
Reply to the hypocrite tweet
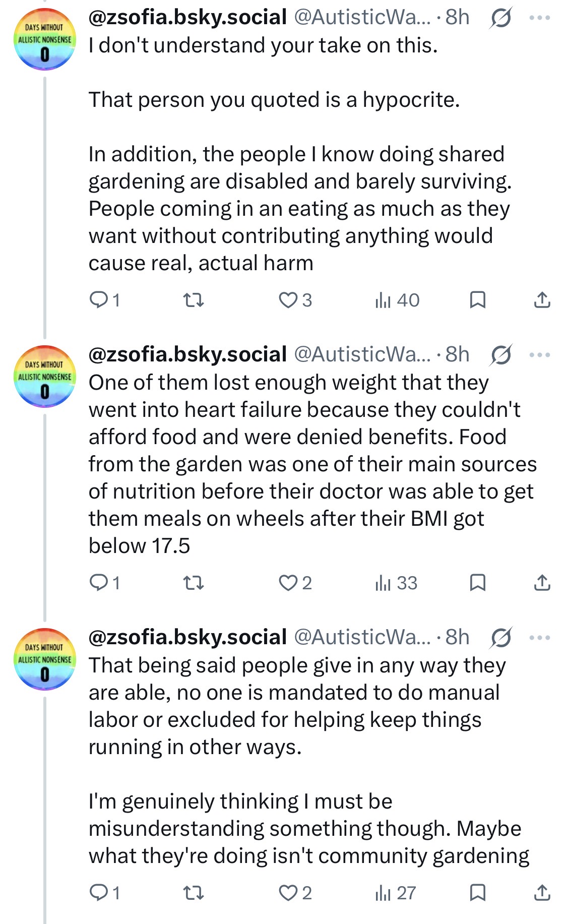pos(104,300)
